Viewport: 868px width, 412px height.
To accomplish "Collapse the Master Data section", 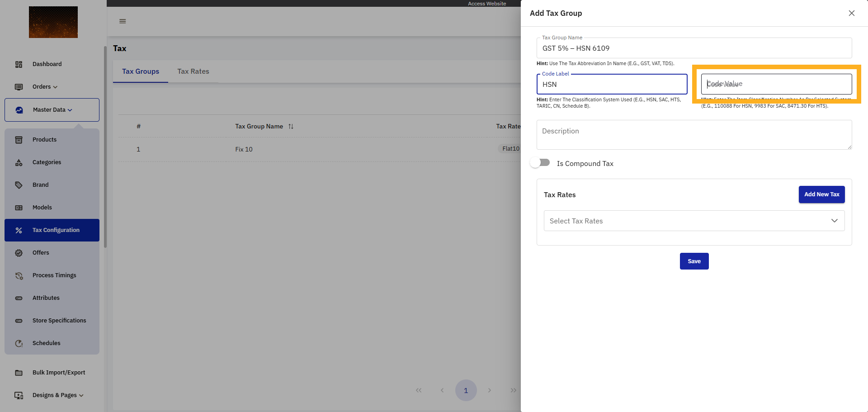I will pyautogui.click(x=52, y=110).
